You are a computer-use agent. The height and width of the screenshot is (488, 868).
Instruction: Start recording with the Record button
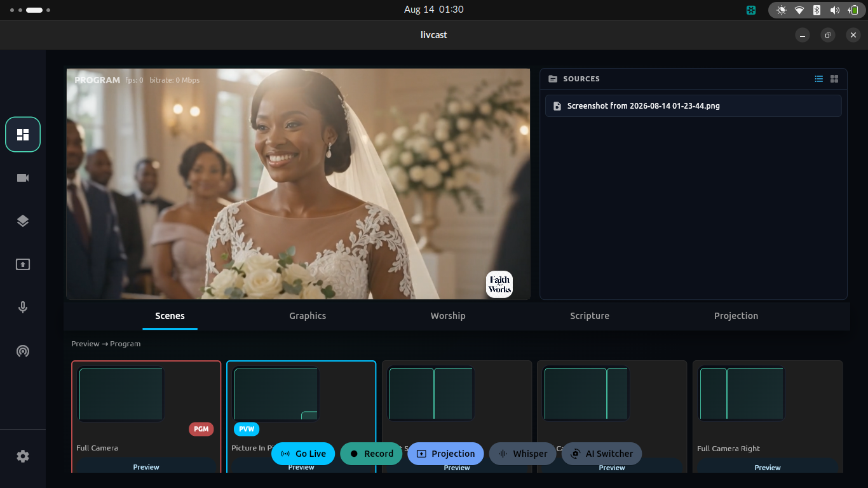coord(371,454)
